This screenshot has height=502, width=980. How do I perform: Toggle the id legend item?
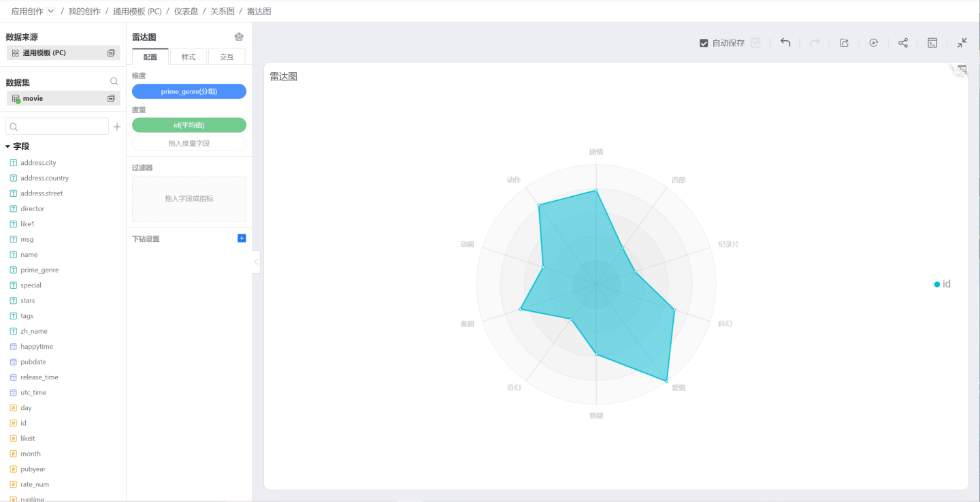point(943,284)
